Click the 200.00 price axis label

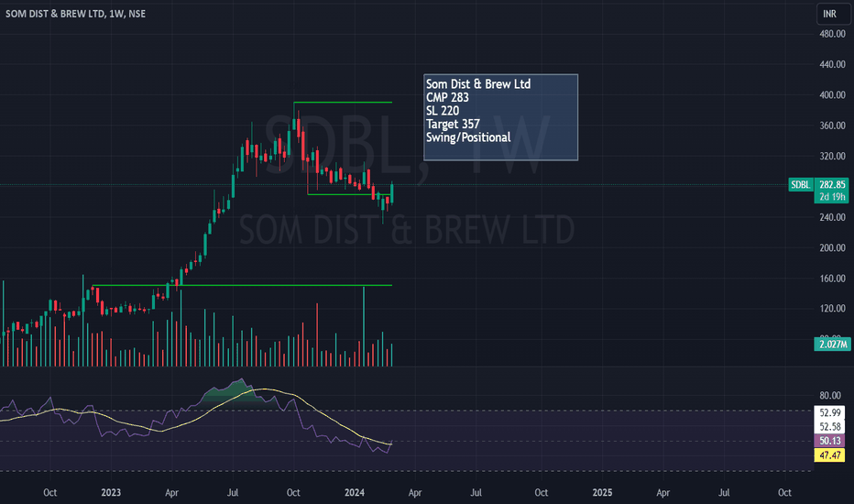pos(832,247)
